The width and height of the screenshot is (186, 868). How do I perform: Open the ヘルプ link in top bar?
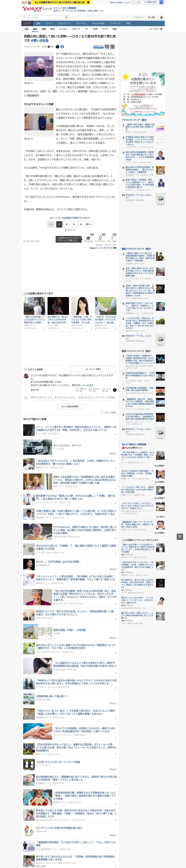point(127,2)
